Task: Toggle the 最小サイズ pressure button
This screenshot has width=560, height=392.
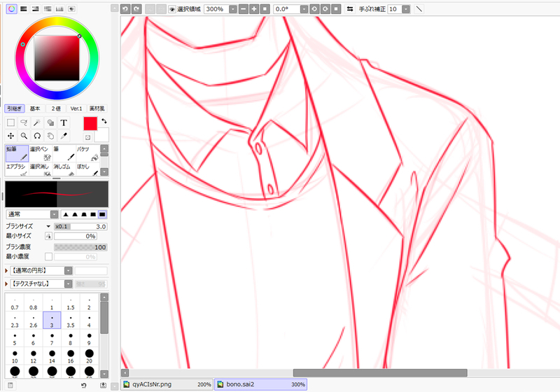Action: click(x=48, y=236)
